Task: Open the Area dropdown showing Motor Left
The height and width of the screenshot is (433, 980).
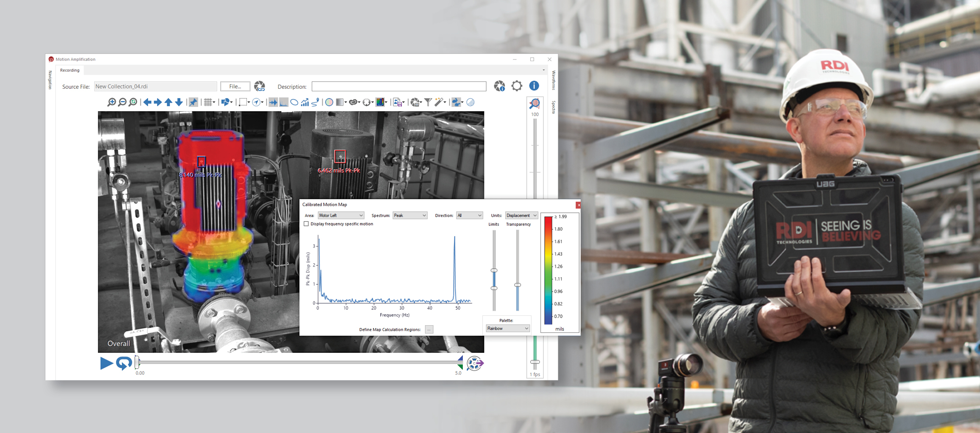Action: pyautogui.click(x=341, y=216)
